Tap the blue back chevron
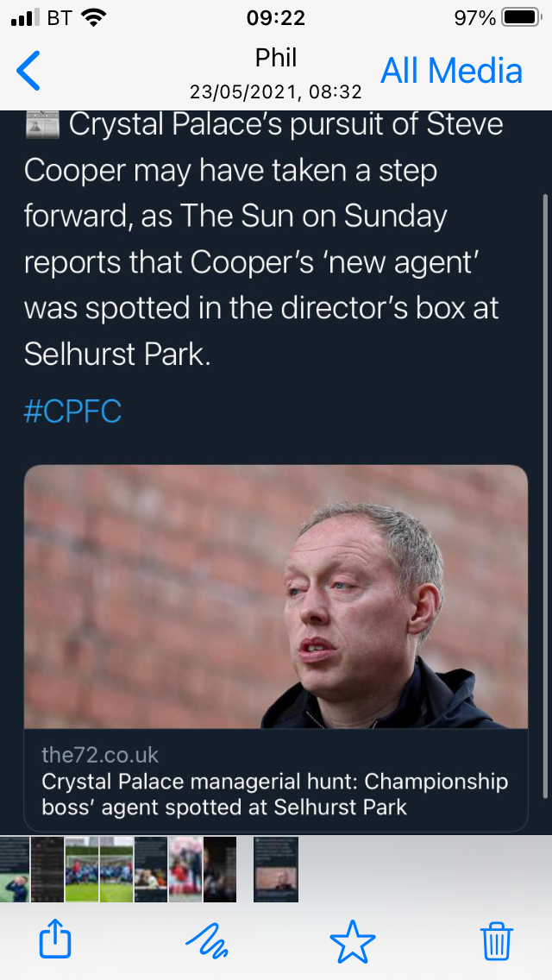The width and height of the screenshot is (552, 980). 28,71
